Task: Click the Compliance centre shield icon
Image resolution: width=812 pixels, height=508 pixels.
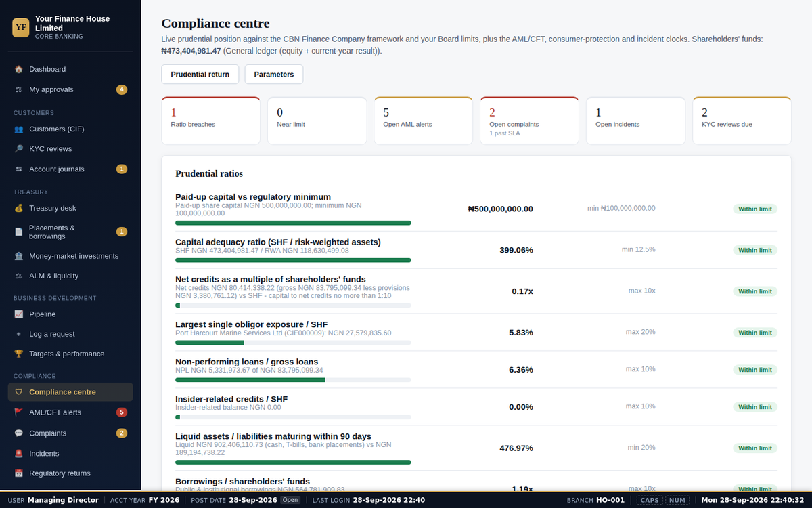Action: 19,392
